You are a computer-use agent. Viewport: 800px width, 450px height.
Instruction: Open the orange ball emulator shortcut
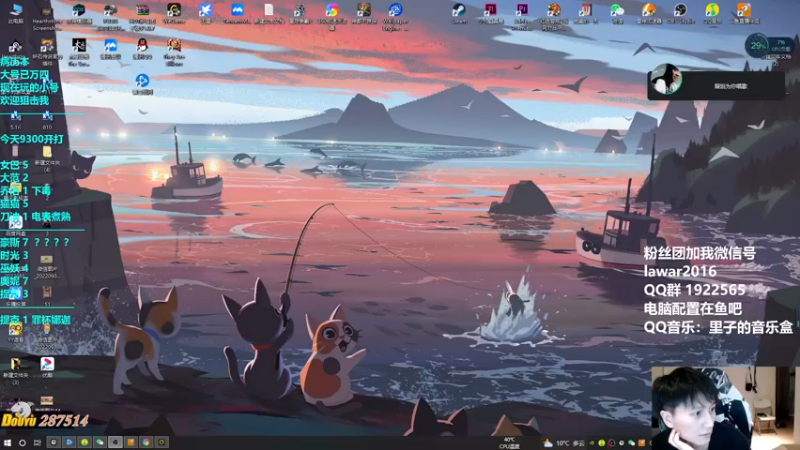648,13
